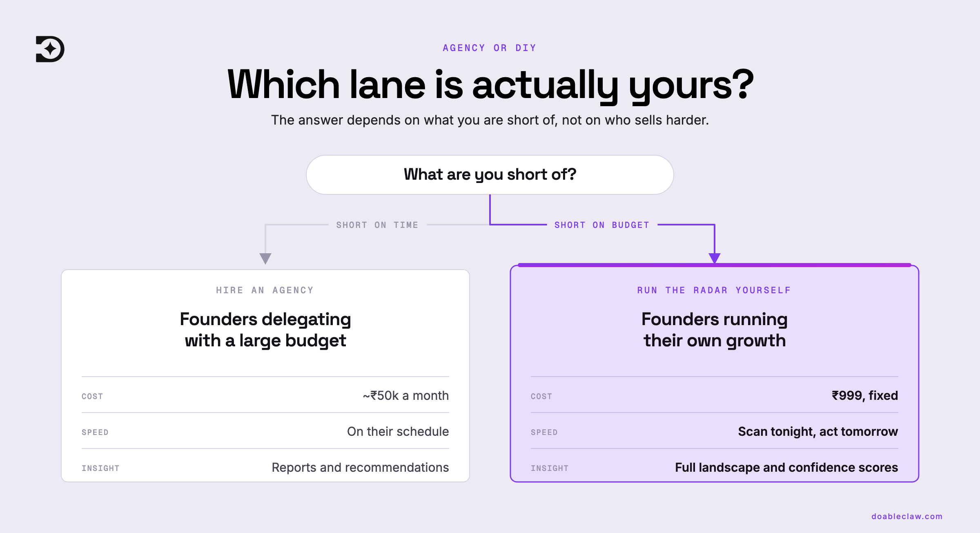Click the Doableclaw star logo icon
Viewport: 980px width, 533px height.
point(50,49)
